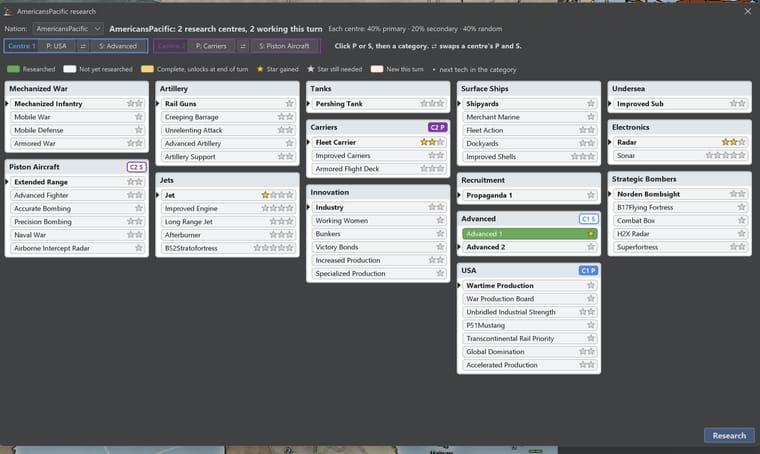Click the next-tech arrow beside Extended Range
760x454 pixels.
(7, 182)
